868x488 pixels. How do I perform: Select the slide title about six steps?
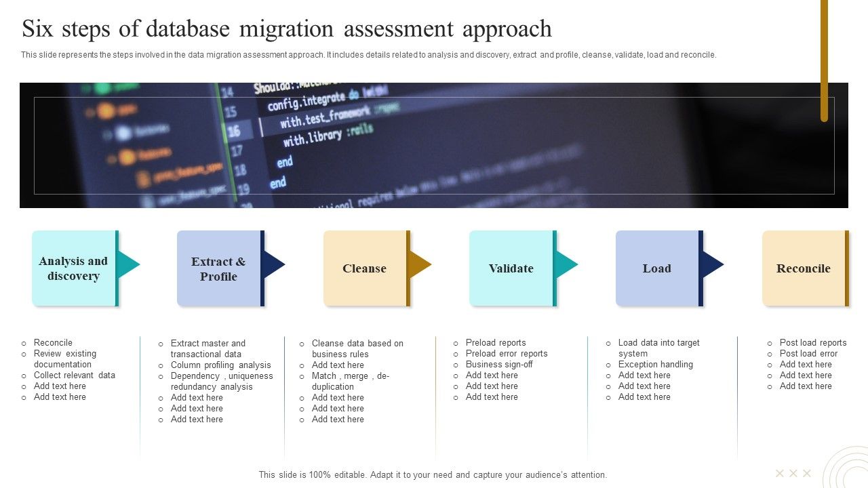coord(287,29)
